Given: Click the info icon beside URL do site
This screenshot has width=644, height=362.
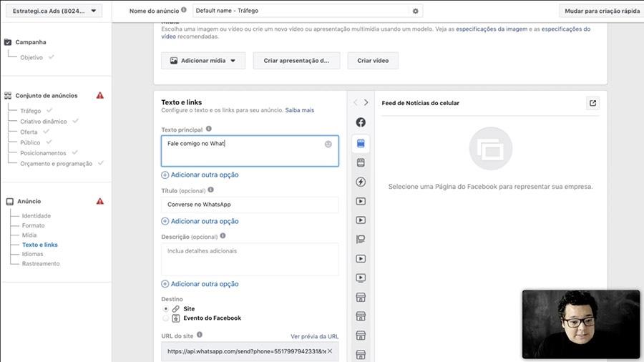Looking at the screenshot, I should click(199, 335).
